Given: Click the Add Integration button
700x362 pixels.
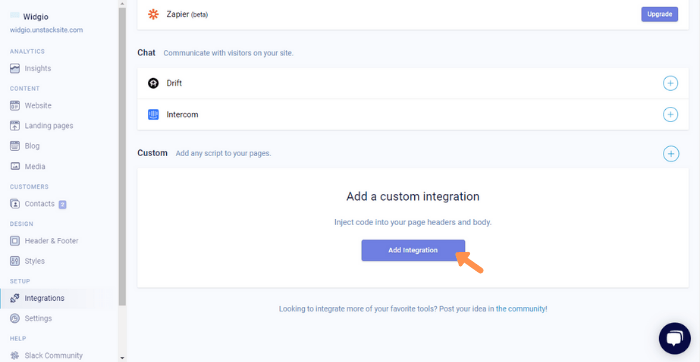Looking at the screenshot, I should [x=413, y=250].
